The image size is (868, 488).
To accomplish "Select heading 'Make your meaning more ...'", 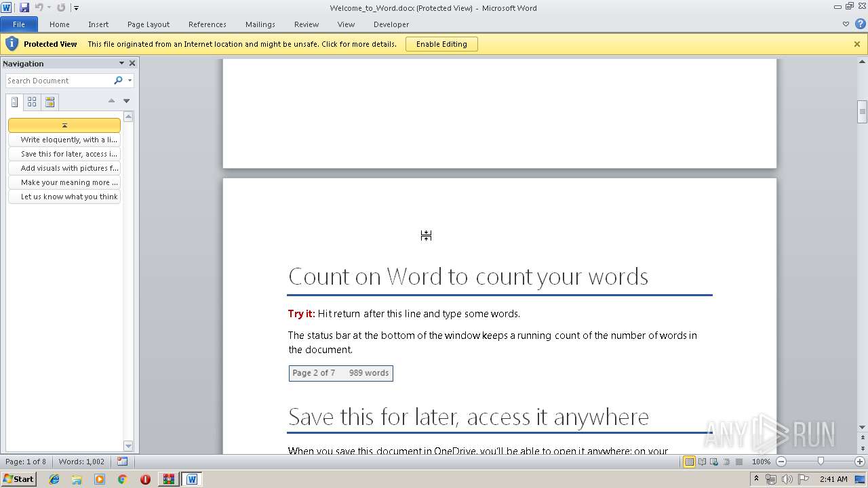I will [x=64, y=182].
